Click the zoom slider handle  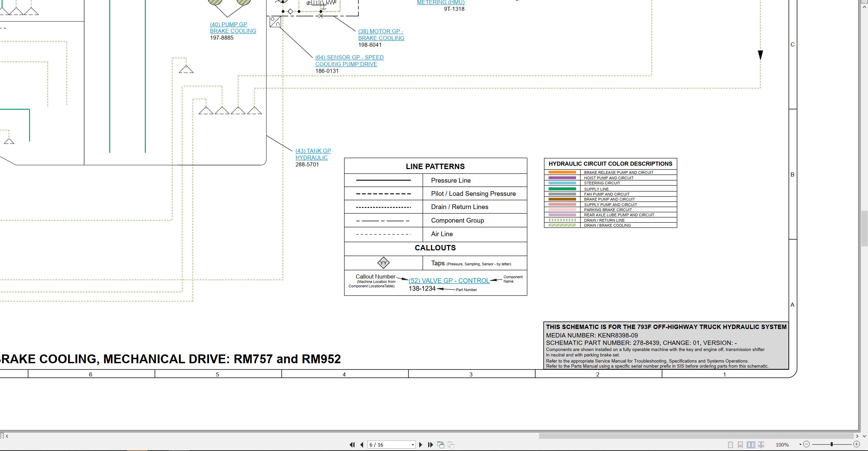pos(832,444)
